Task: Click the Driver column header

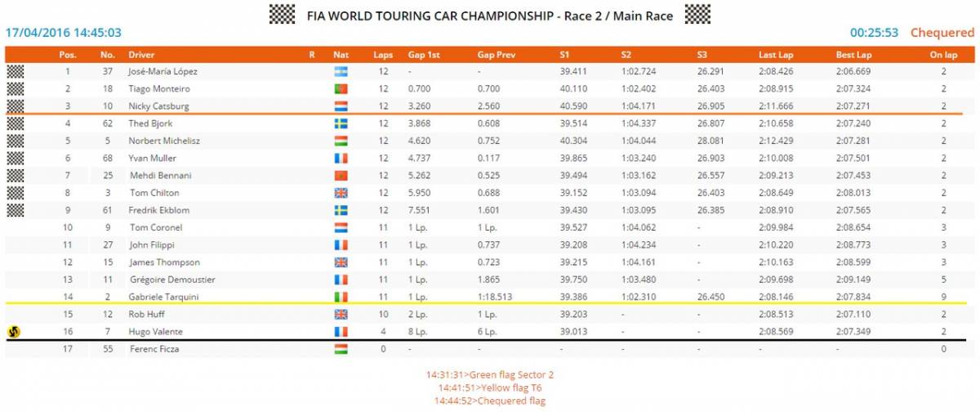Action: tap(141, 55)
